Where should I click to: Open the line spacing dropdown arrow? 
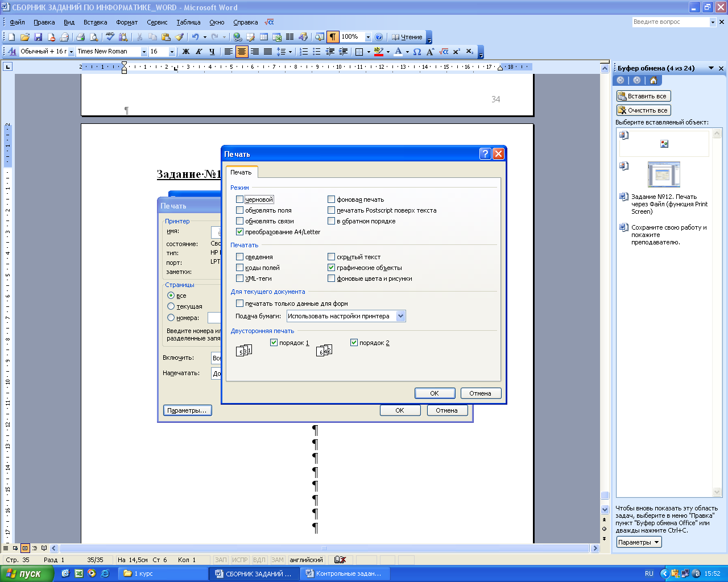290,52
